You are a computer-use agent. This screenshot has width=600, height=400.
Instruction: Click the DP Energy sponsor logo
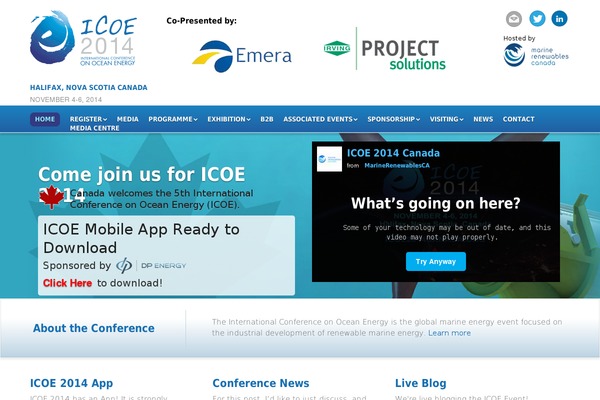151,265
